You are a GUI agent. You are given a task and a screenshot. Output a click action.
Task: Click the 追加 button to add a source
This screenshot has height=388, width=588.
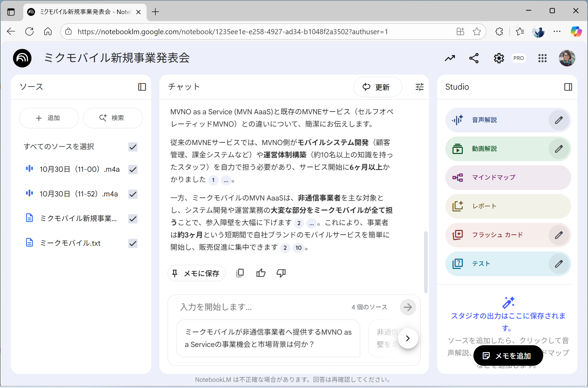point(49,118)
